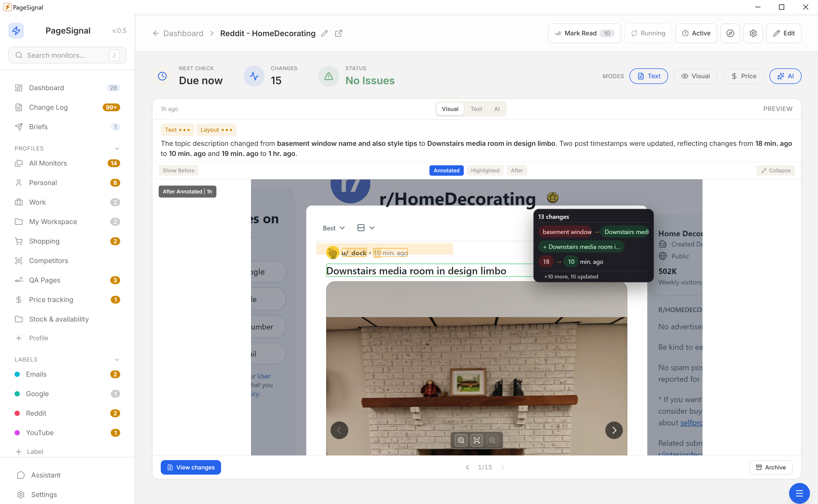The height and width of the screenshot is (504, 818).
Task: Open the Change Log page
Action: 67,107
